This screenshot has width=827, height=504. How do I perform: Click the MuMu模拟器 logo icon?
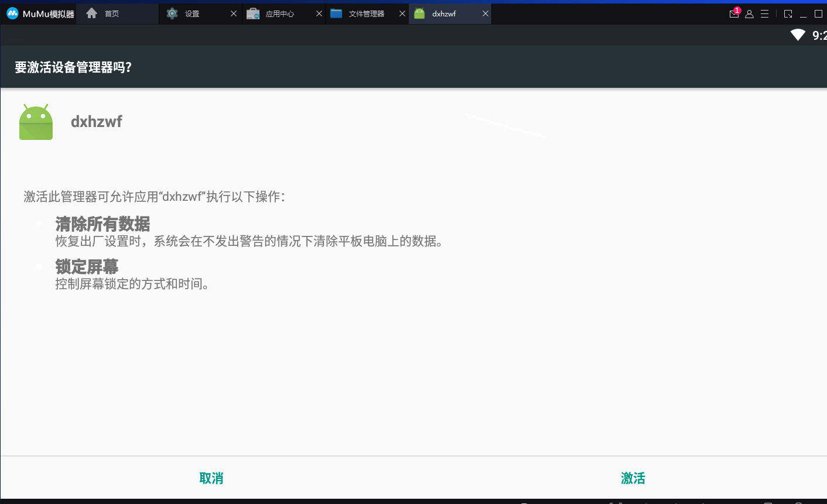tap(12, 13)
